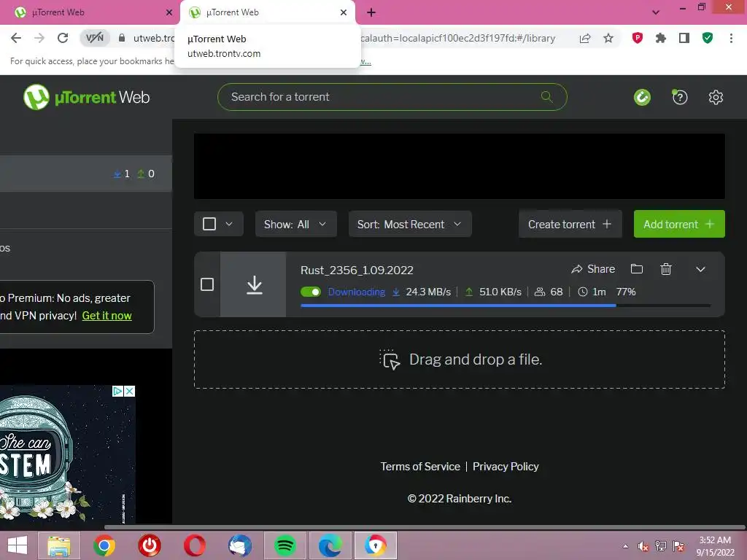747x560 pixels.
Task: Delete the Rust_2356_1.09.2022 torrent via trash icon
Action: point(666,269)
